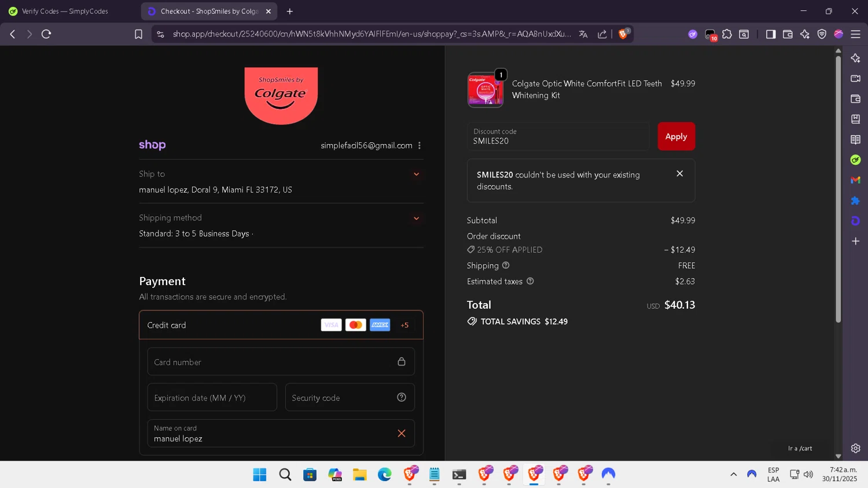The height and width of the screenshot is (488, 868).
Task: Open sidebar settings gear icon
Action: pos(855,448)
